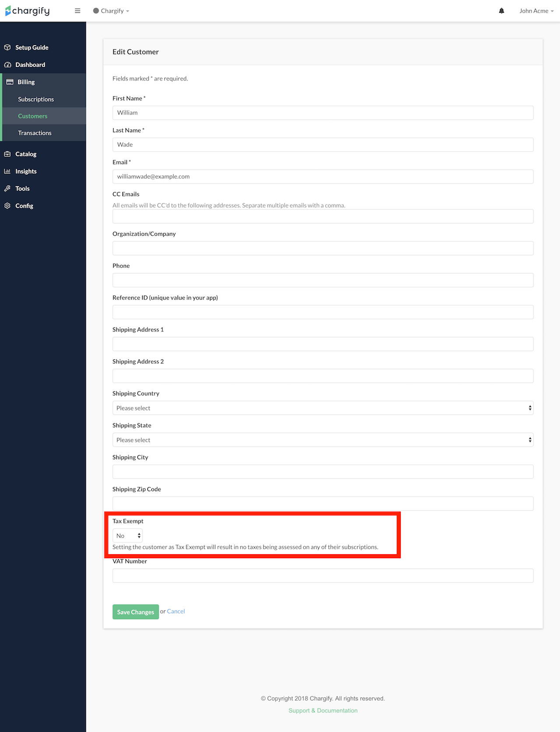Click the Config gear icon
The height and width of the screenshot is (732, 560).
click(7, 206)
